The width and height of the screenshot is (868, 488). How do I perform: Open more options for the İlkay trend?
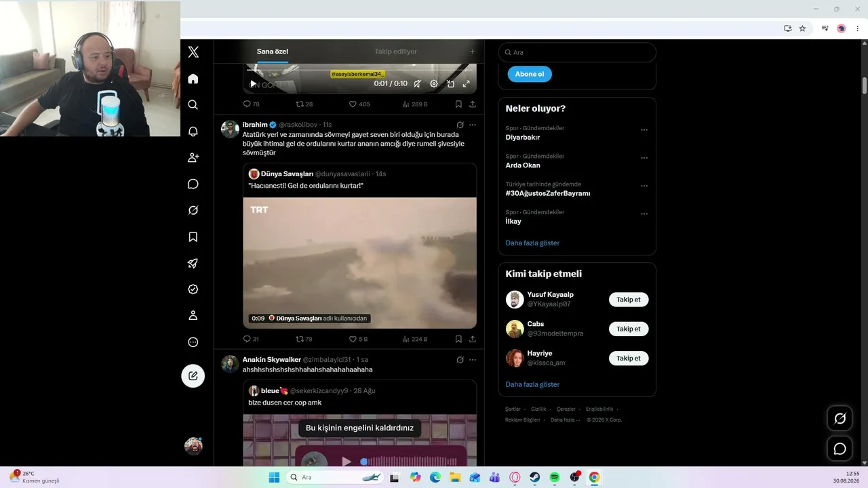point(644,214)
